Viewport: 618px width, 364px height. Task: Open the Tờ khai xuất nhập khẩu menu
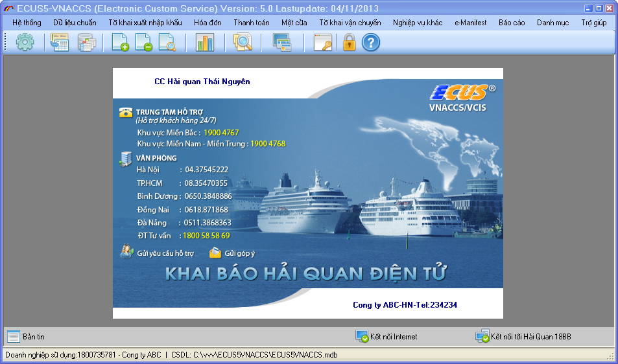(x=145, y=23)
